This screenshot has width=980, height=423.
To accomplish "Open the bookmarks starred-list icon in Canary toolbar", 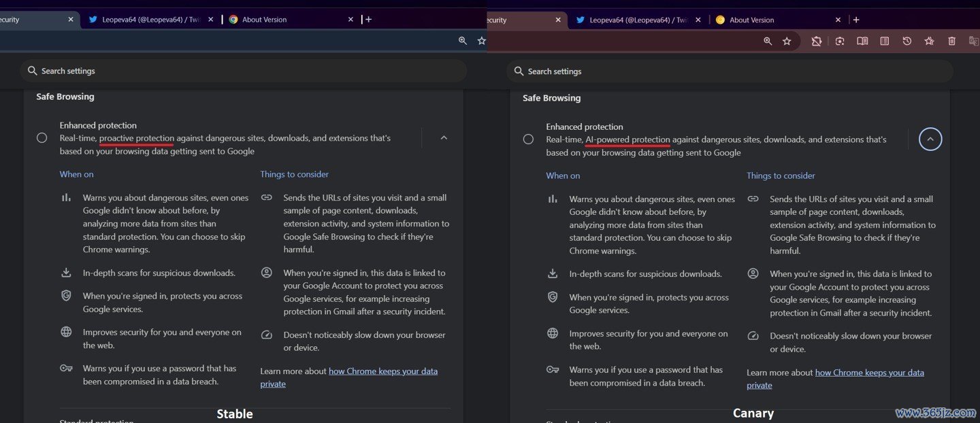I will click(x=930, y=41).
